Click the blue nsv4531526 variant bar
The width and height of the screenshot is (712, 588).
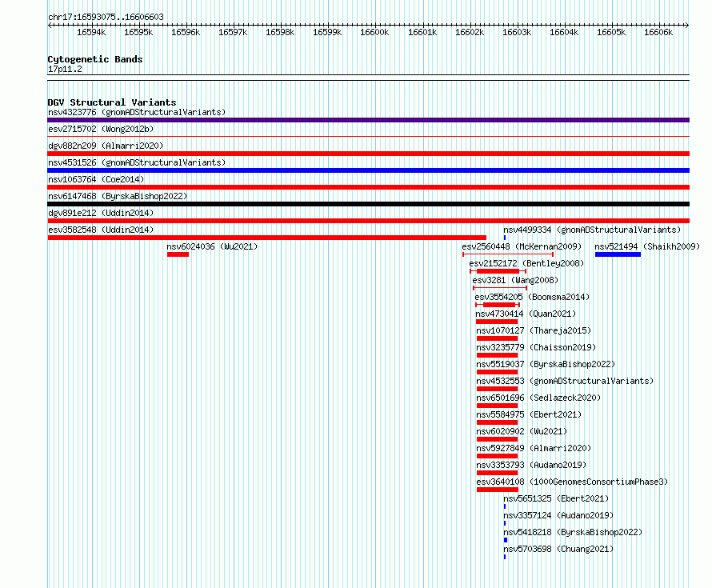tap(368, 170)
